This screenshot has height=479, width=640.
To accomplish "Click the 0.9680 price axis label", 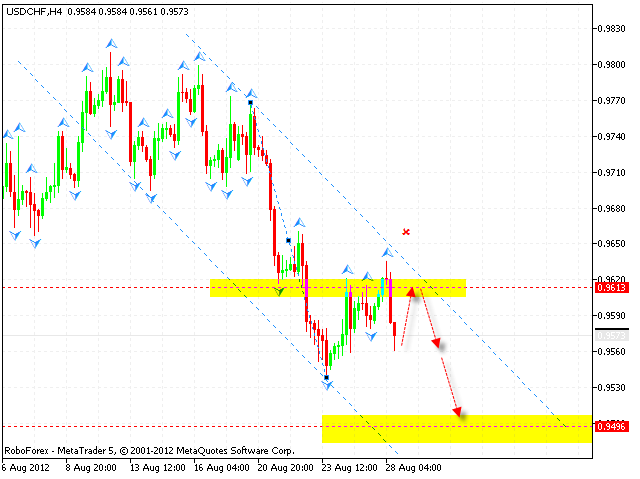I will 612,208.
